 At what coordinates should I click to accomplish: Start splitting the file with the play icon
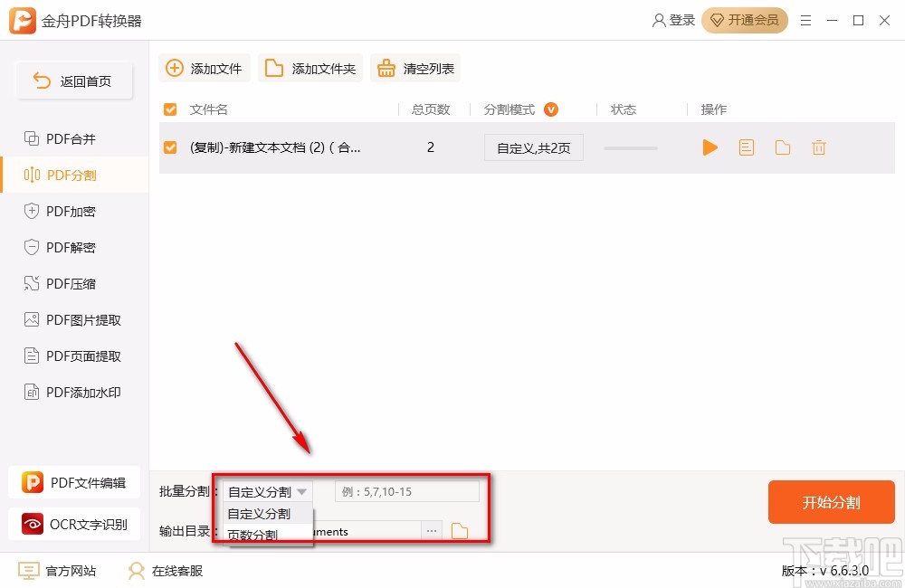click(710, 147)
